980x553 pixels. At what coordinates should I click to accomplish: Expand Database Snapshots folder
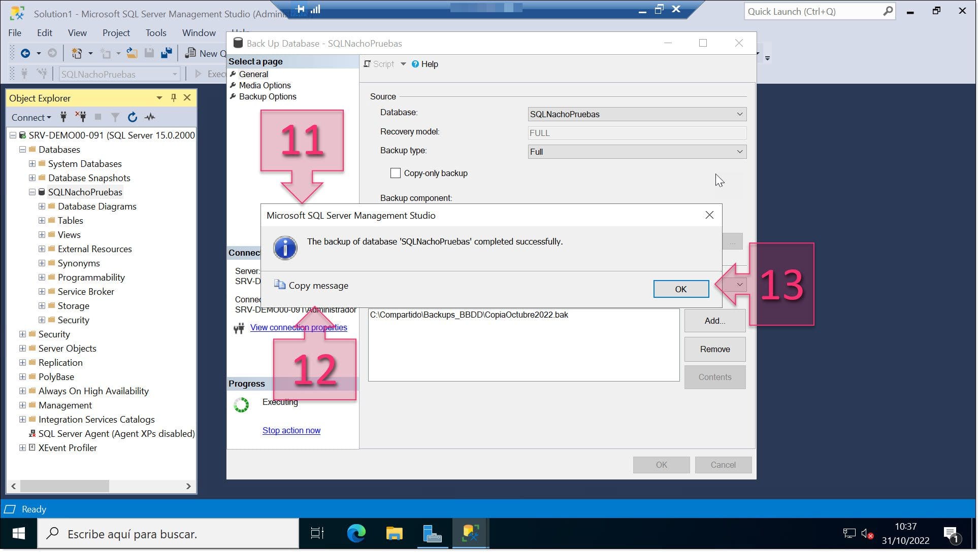click(x=32, y=179)
